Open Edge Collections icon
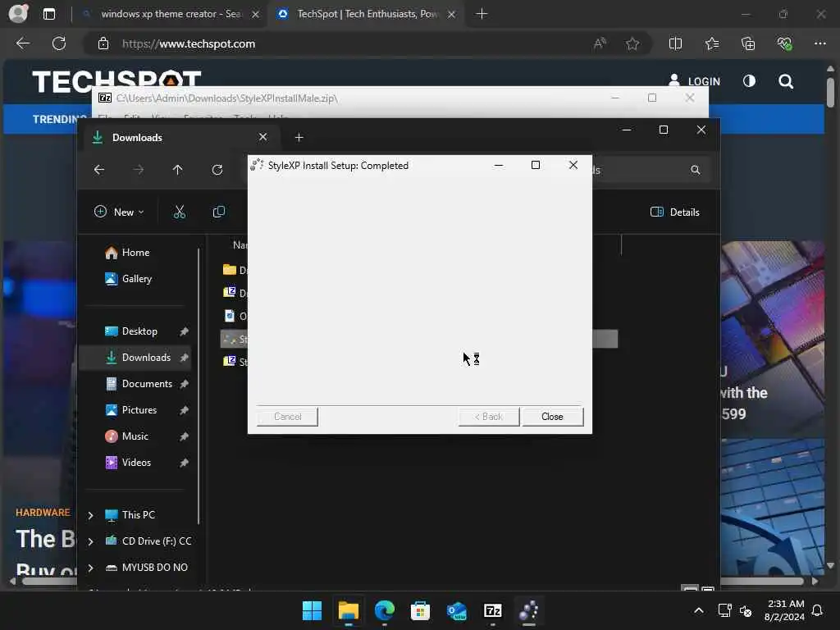 [x=748, y=43]
